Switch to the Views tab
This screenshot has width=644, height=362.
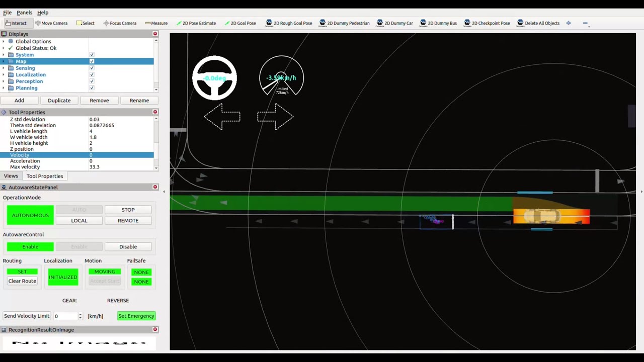pos(11,176)
